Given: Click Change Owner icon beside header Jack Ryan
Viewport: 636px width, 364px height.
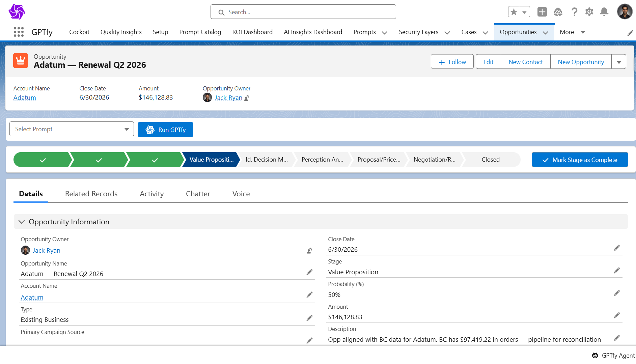Looking at the screenshot, I should (x=247, y=98).
